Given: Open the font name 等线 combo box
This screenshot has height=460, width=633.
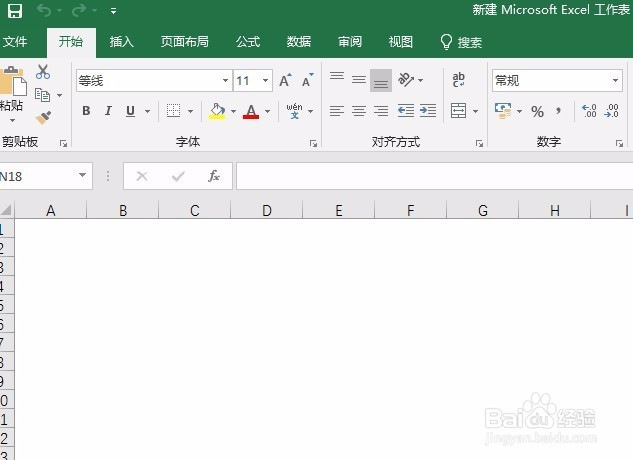Looking at the screenshot, I should (x=154, y=80).
